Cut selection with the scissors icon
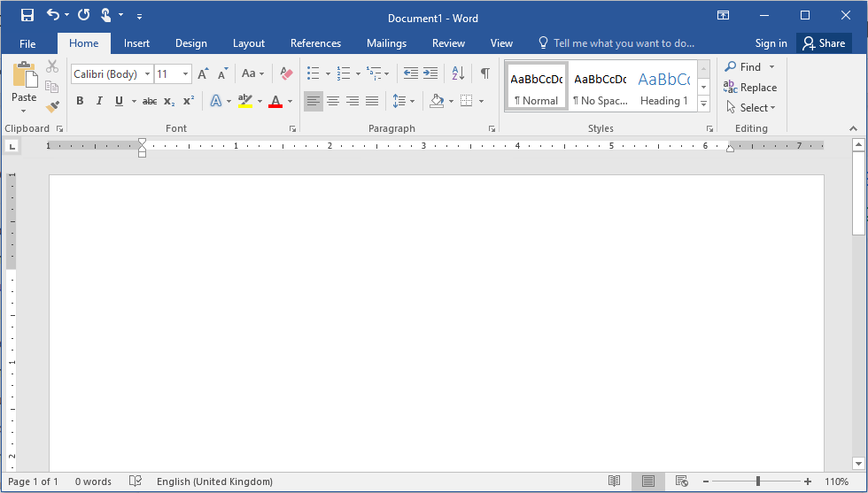The height and width of the screenshot is (493, 868). 52,66
